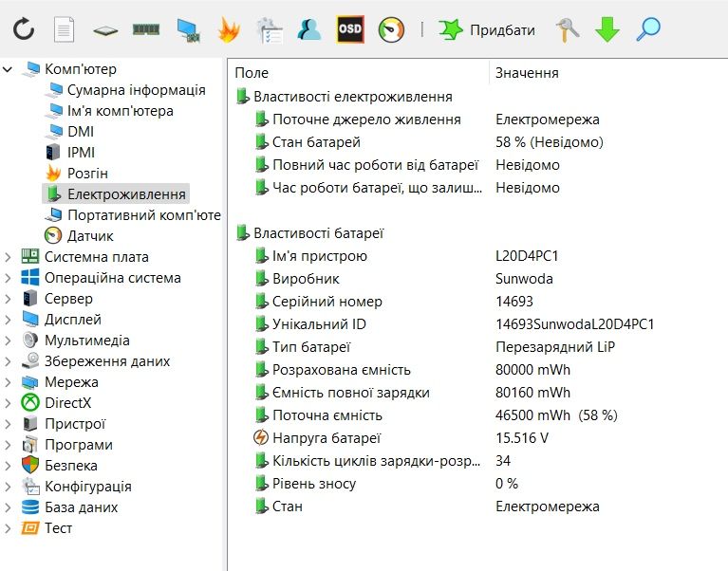Open the sensor gauge toolbar icon
The width and height of the screenshot is (728, 571).
(x=391, y=30)
